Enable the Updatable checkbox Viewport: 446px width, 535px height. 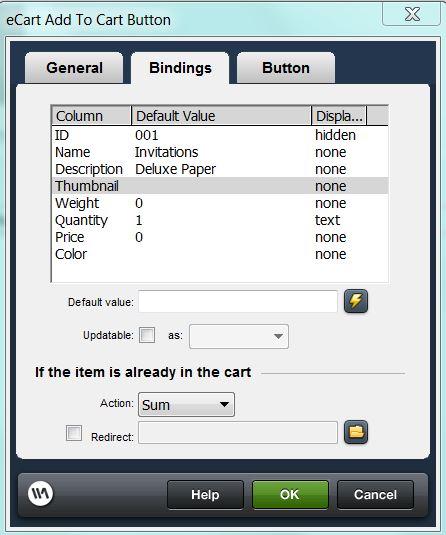[147, 335]
